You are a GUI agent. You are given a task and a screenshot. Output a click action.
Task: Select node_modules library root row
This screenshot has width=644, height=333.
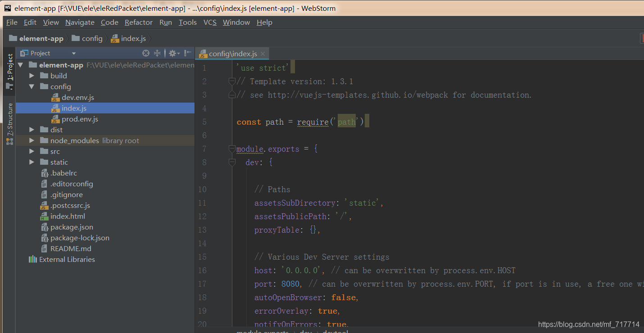coord(105,140)
